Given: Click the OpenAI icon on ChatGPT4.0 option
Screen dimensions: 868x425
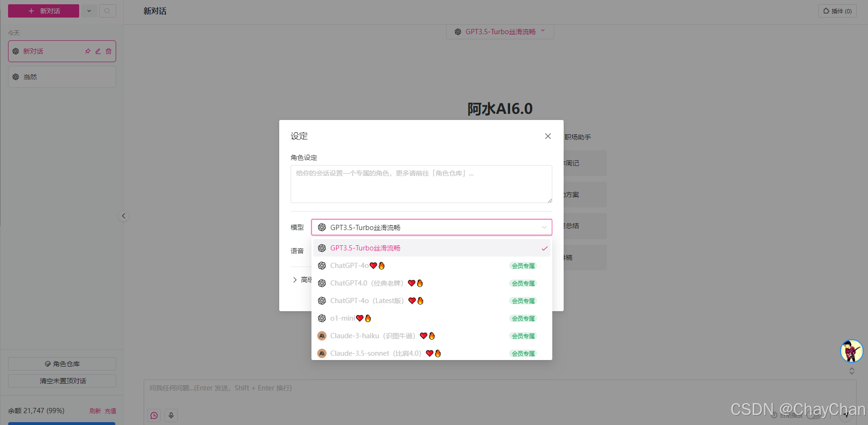Looking at the screenshot, I should pos(322,283).
